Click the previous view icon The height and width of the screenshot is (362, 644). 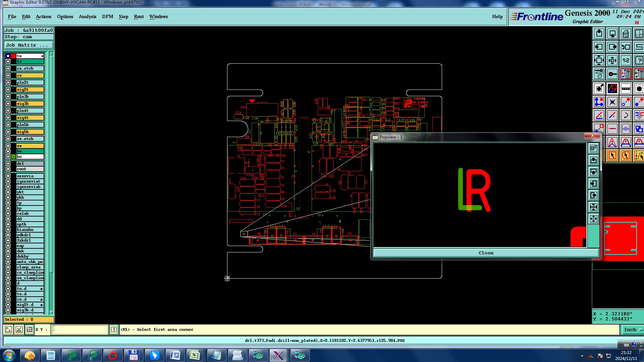626,47
